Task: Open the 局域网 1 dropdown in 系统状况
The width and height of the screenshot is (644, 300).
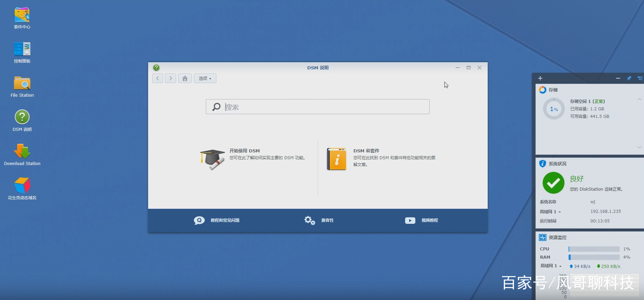Action: [550, 212]
